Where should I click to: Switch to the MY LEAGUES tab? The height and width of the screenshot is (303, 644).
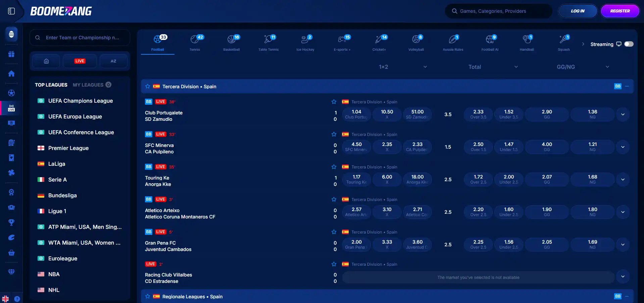pyautogui.click(x=92, y=85)
